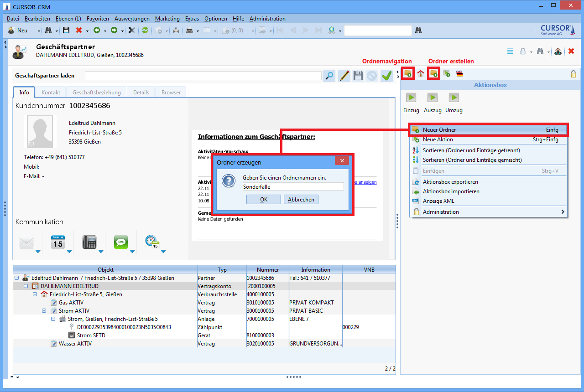
Task: Switch language using the flag icon
Action: 459,73
